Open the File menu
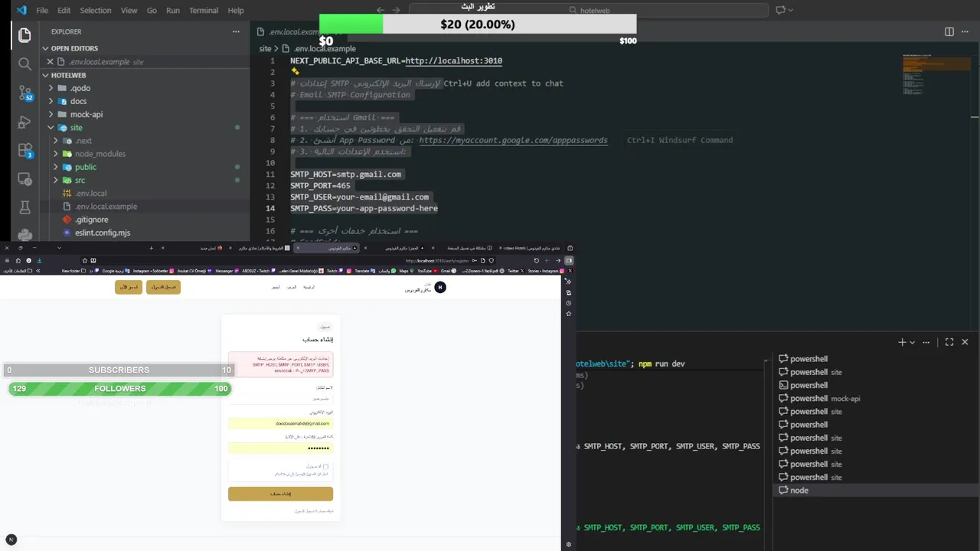The height and width of the screenshot is (551, 980). pyautogui.click(x=42, y=10)
